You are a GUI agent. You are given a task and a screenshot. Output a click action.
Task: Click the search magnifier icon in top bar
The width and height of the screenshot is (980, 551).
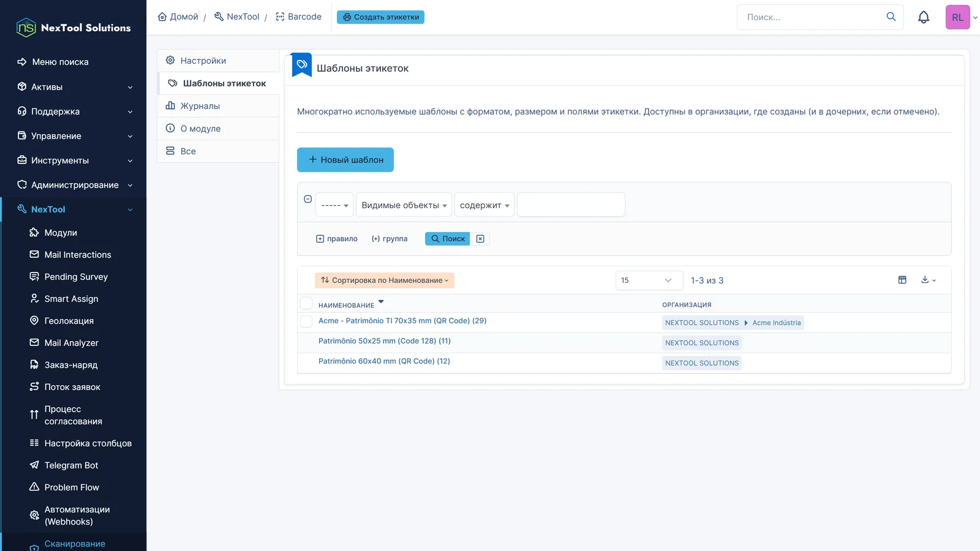(x=891, y=17)
